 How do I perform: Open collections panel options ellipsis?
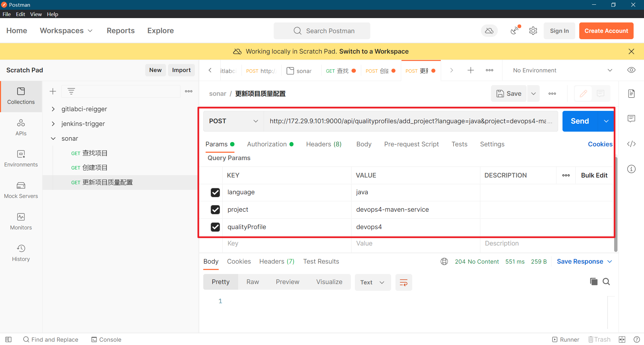pos(189,91)
